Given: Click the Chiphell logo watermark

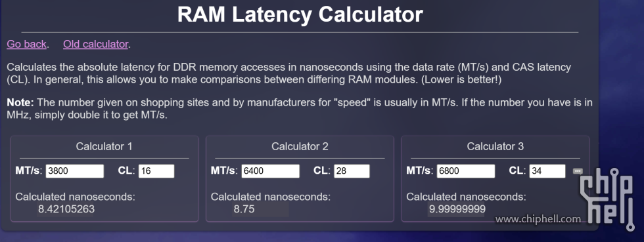Looking at the screenshot, I should coord(607,199).
